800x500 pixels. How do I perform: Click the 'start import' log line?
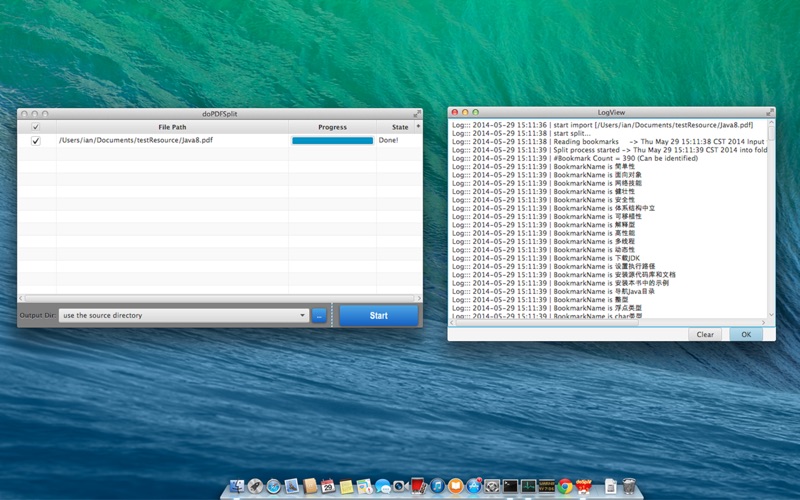pos(603,124)
